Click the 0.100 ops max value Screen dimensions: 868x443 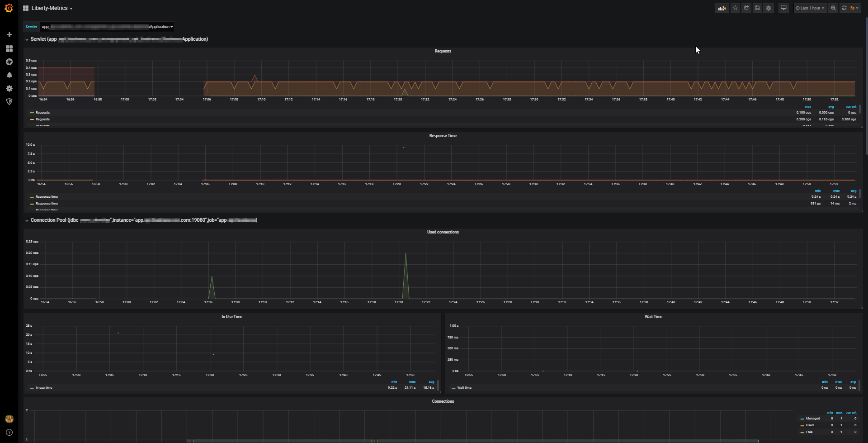[x=804, y=113]
